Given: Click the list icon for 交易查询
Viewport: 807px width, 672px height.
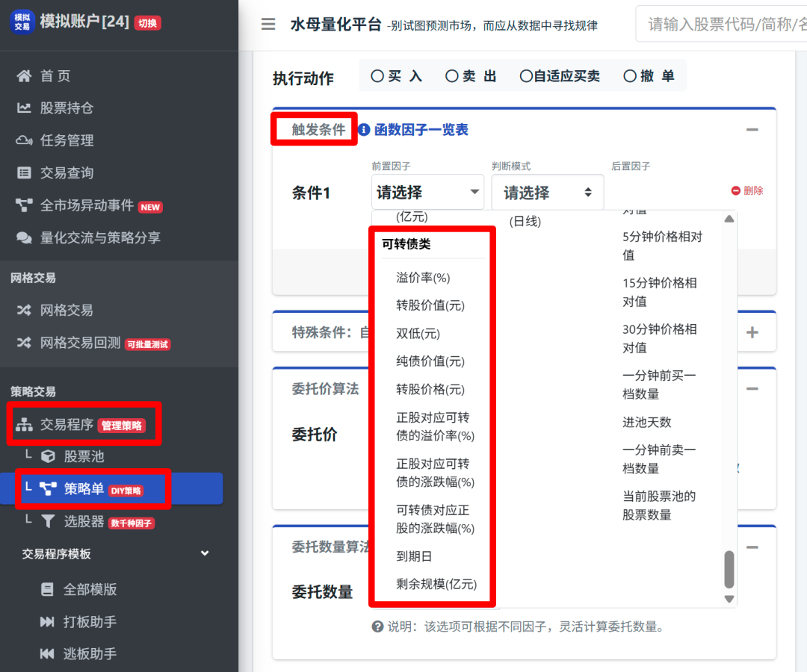Looking at the screenshot, I should point(25,173).
